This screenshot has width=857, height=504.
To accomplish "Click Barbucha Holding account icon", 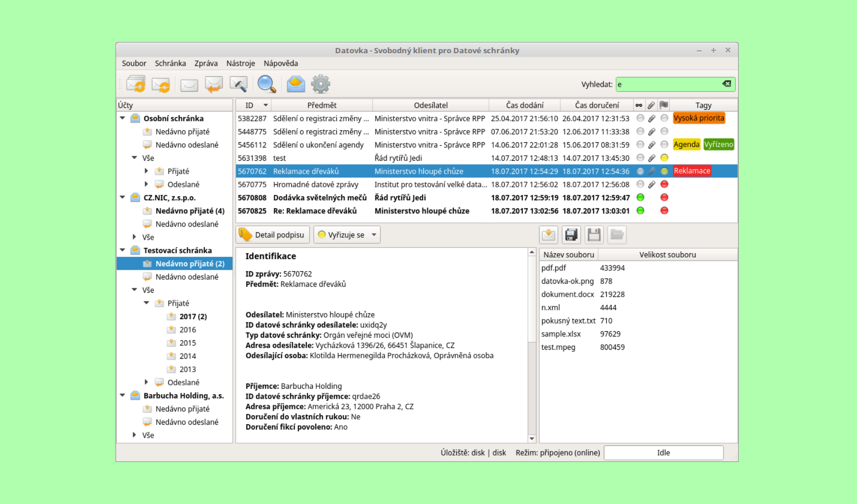I will click(135, 395).
